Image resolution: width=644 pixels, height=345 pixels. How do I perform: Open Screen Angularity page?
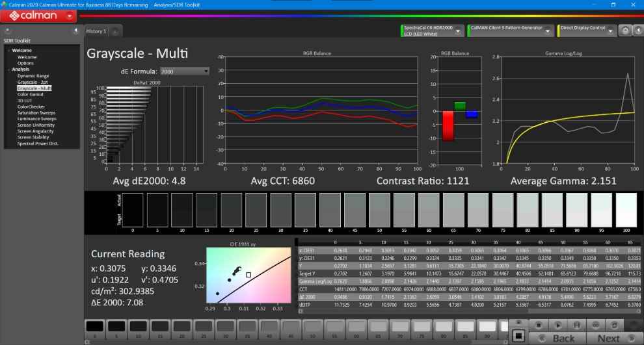(x=35, y=131)
